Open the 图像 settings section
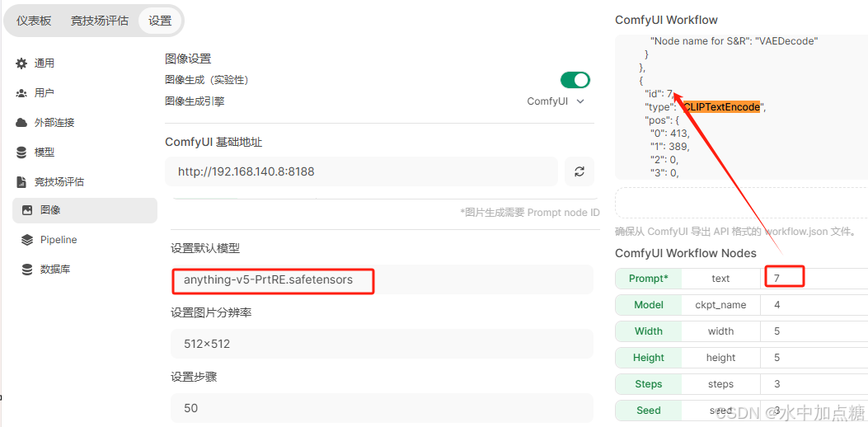Viewport: 868px width, 427px height. (x=85, y=210)
